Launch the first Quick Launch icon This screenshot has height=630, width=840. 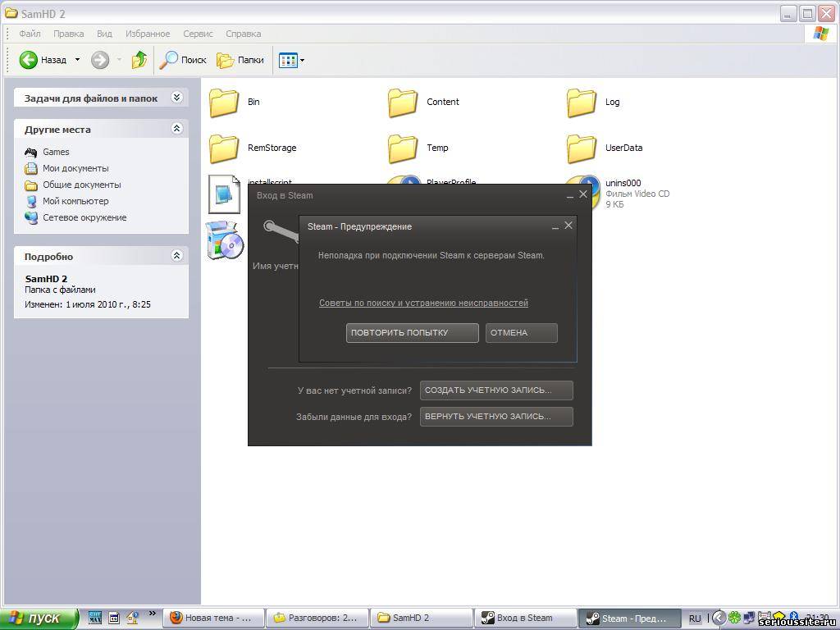pyautogui.click(x=95, y=619)
